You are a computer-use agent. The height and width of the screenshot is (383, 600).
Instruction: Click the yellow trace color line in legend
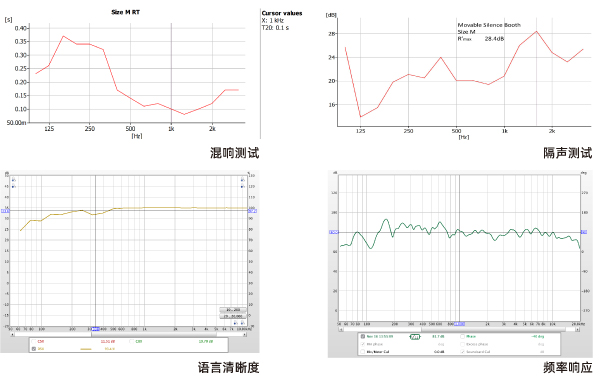coord(86,349)
